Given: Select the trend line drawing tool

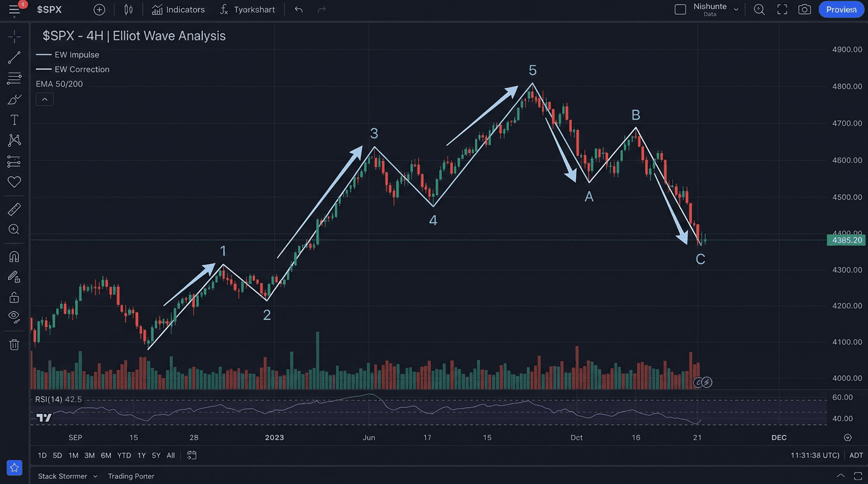Looking at the screenshot, I should [14, 57].
